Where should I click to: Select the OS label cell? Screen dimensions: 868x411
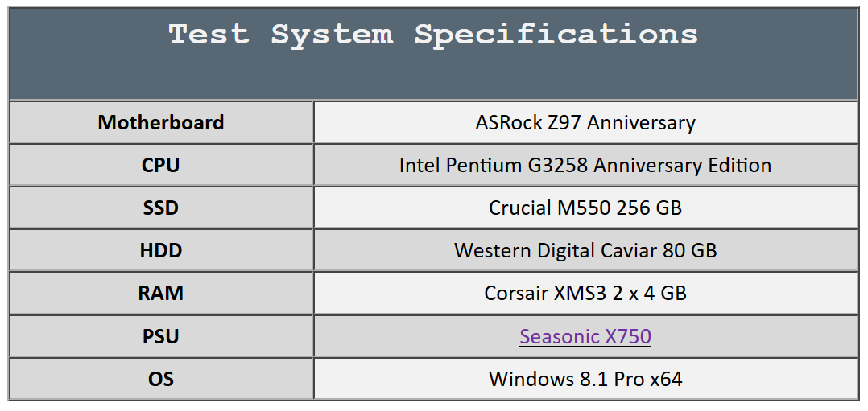pos(161,379)
